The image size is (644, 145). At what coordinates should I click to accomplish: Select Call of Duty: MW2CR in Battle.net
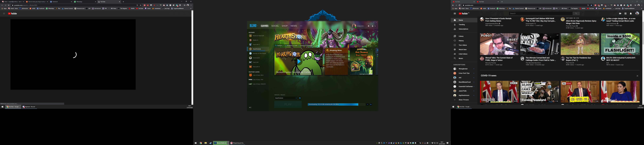click(x=258, y=84)
